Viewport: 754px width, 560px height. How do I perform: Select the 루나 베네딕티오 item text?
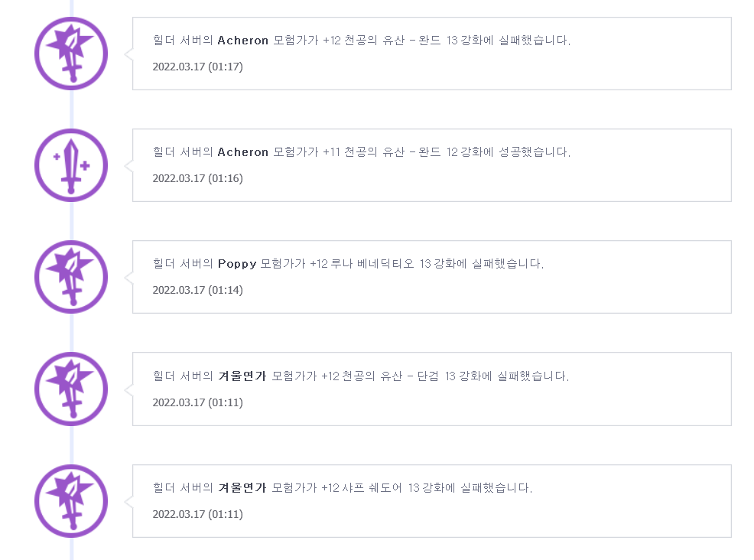[x=372, y=264]
